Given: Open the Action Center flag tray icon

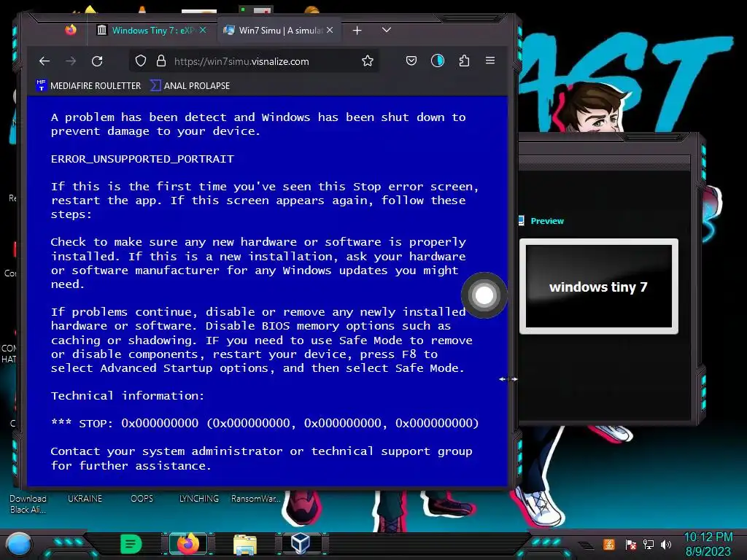Looking at the screenshot, I should (x=631, y=544).
